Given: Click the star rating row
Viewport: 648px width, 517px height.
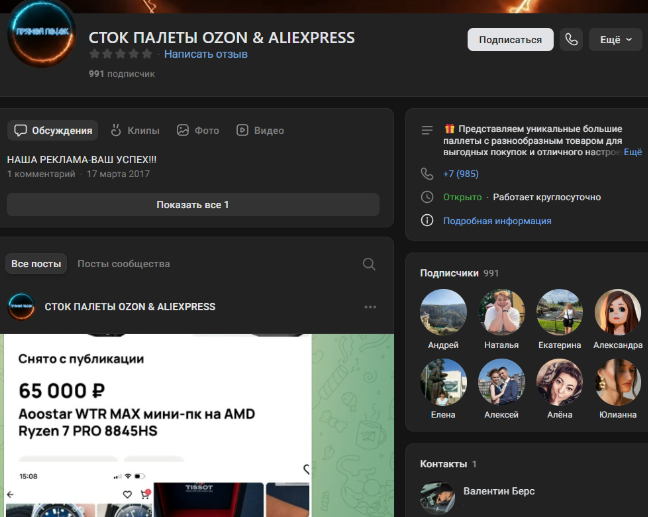Looking at the screenshot, I should (x=121, y=54).
